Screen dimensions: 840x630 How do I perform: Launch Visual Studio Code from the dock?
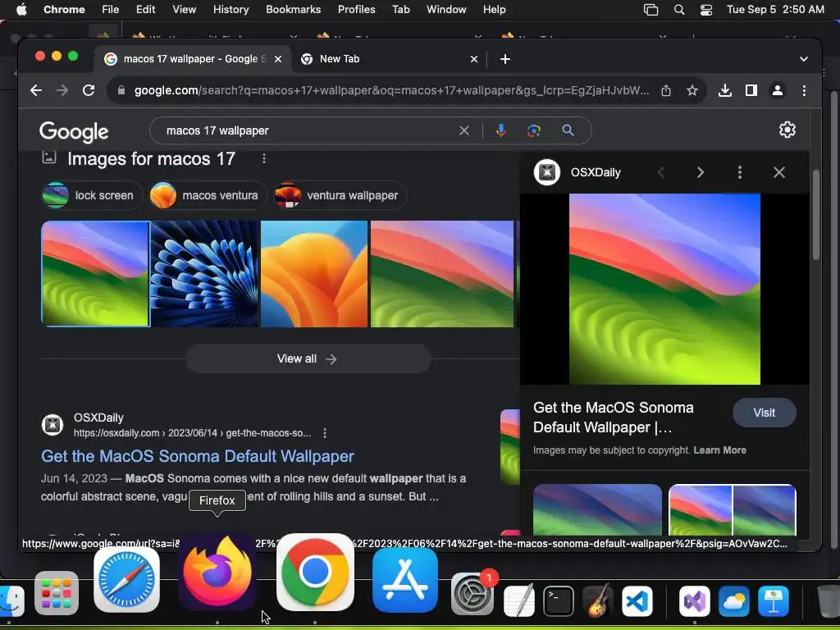pos(637,600)
